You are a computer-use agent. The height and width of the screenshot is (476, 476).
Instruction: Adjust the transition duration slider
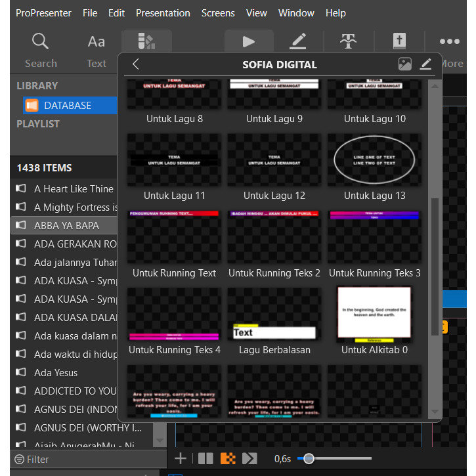(309, 459)
